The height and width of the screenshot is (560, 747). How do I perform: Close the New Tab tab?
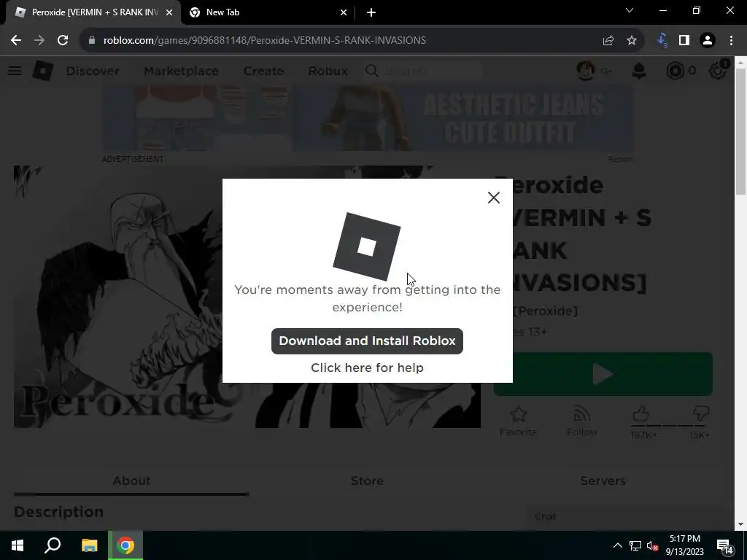344,12
